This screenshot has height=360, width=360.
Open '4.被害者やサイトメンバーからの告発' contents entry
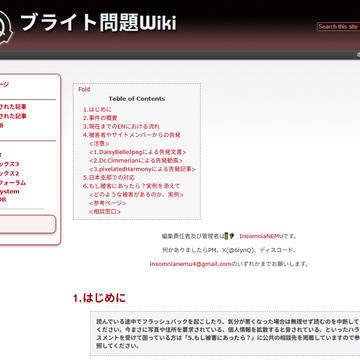point(132,135)
